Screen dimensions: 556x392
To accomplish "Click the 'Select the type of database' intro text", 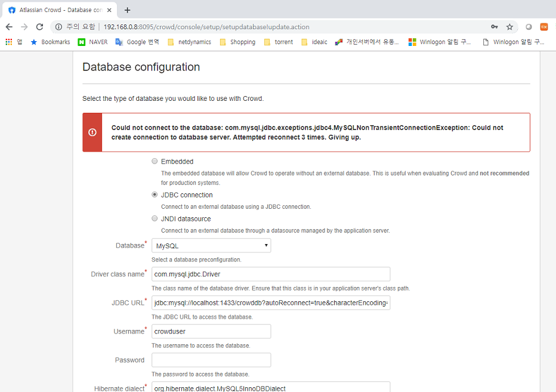I will 173,98.
